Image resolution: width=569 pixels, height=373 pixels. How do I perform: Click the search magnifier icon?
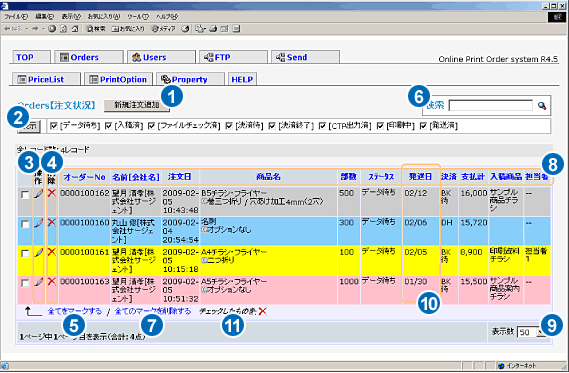[x=542, y=106]
